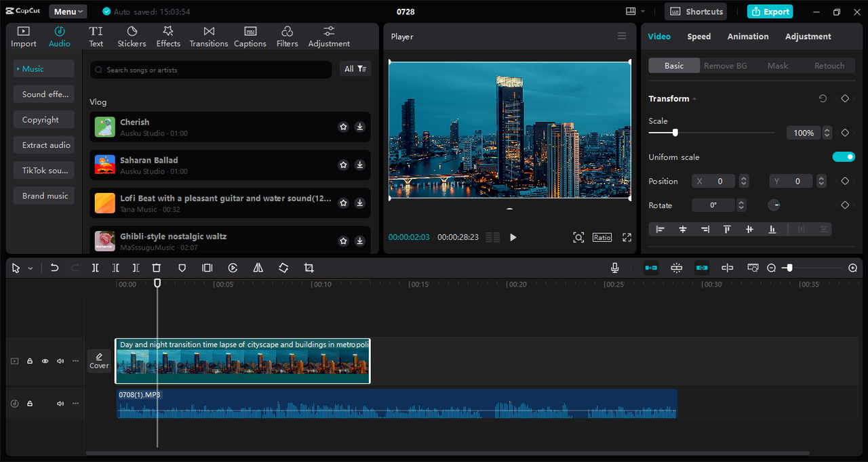Toggle the Uniform scale switch
868x462 pixels.
pyautogui.click(x=844, y=157)
